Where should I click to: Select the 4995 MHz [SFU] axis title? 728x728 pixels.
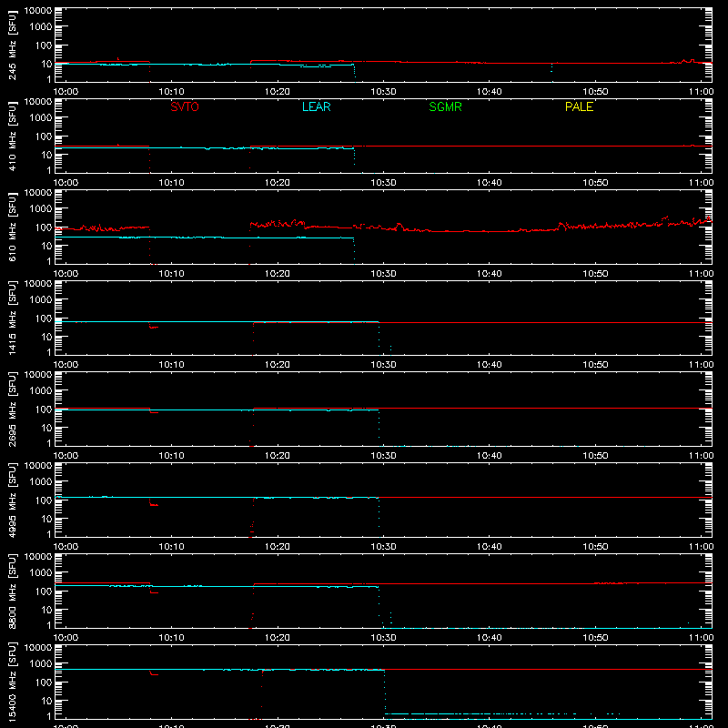point(13,500)
